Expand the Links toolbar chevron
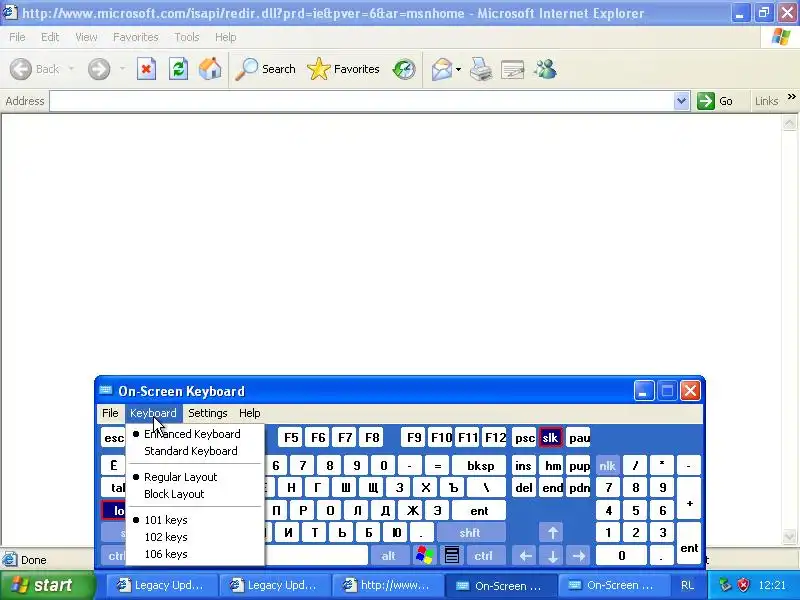The height and width of the screenshot is (600, 800). pyautogui.click(x=791, y=96)
